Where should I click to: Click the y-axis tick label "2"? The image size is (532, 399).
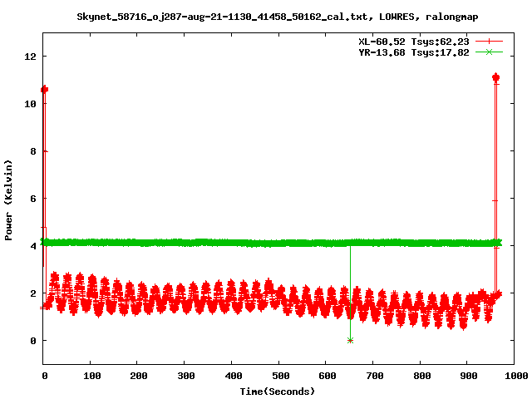coord(33,293)
